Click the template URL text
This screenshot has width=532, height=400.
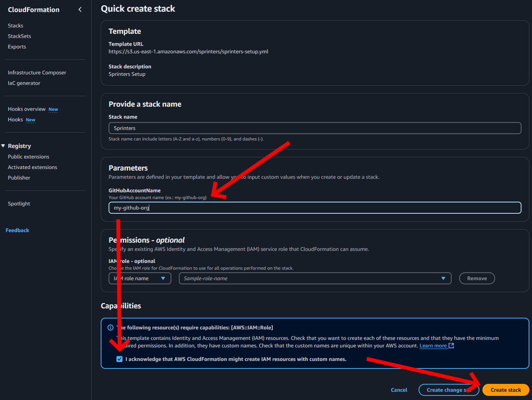tap(188, 51)
